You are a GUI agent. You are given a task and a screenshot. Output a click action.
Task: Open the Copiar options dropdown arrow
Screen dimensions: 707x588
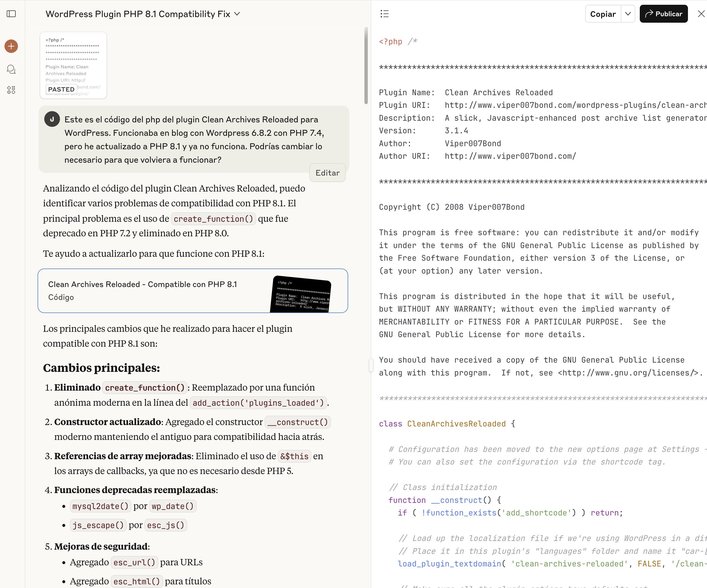[x=627, y=14]
